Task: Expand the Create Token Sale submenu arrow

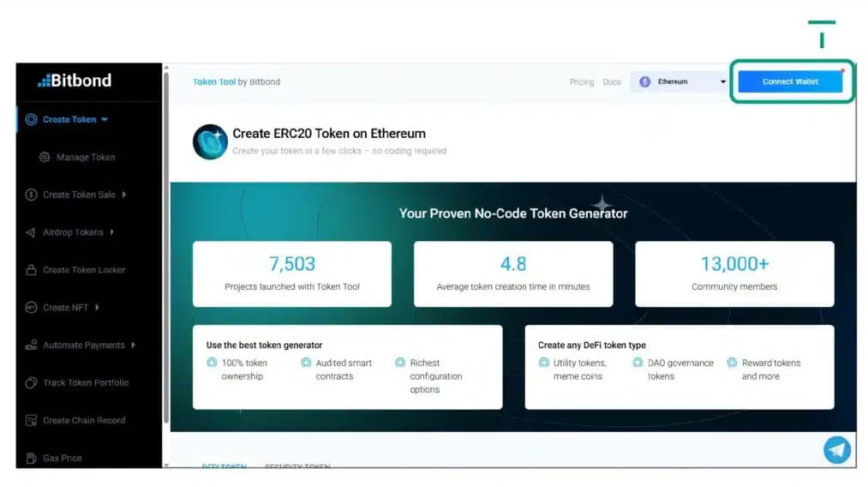Action: click(x=124, y=195)
